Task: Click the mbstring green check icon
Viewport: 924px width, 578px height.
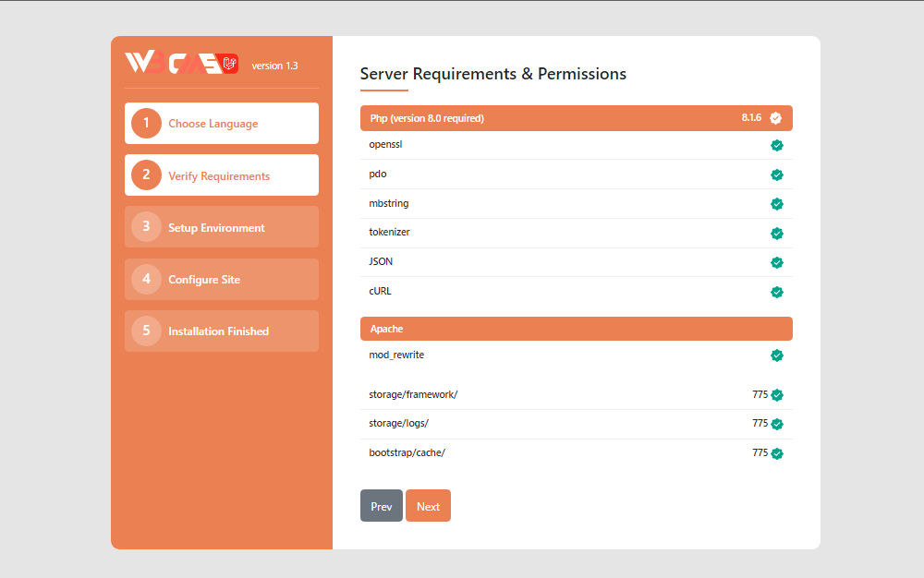Action: (x=777, y=204)
